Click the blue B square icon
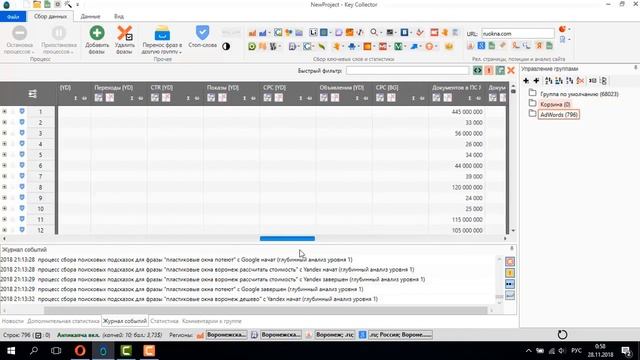Image resolution: width=640 pixels, height=360 pixels. click(404, 33)
